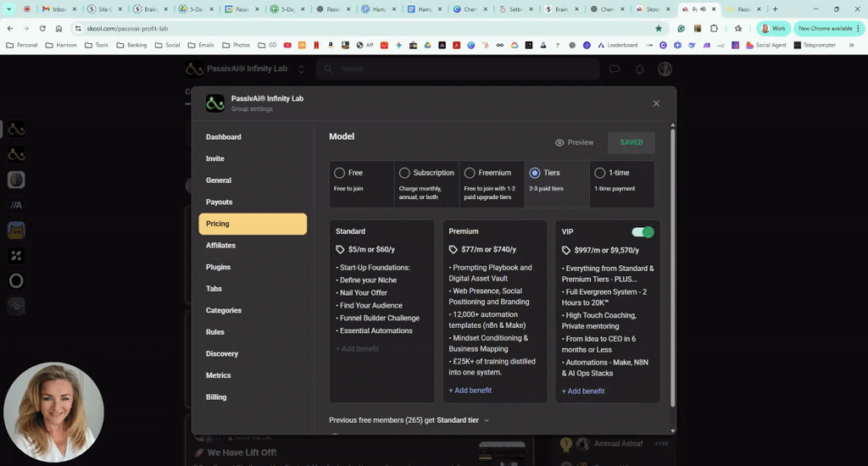Image resolution: width=868 pixels, height=466 pixels.
Task: Open the Dashboard settings section
Action: click(x=253, y=137)
